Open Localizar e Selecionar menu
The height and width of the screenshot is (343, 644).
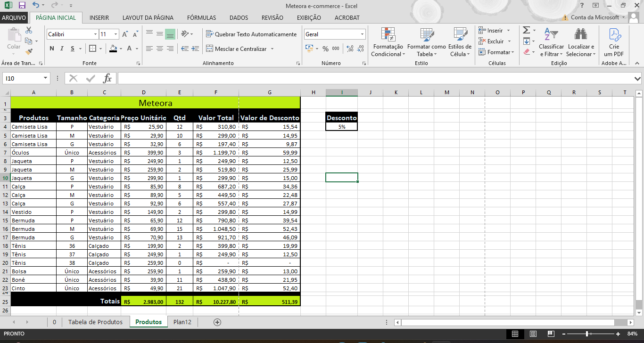click(581, 43)
